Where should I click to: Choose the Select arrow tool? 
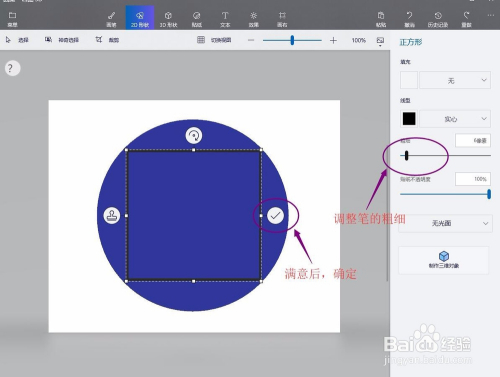tap(17, 40)
